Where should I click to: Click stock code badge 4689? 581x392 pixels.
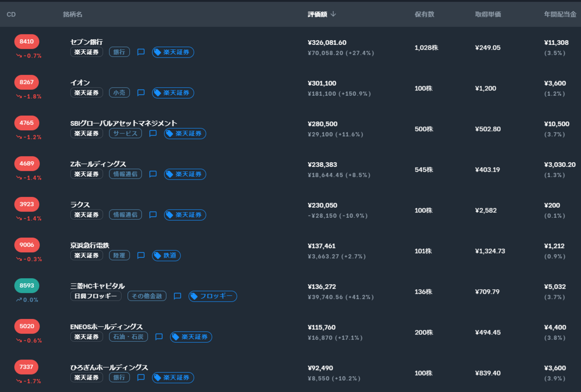[27, 164]
